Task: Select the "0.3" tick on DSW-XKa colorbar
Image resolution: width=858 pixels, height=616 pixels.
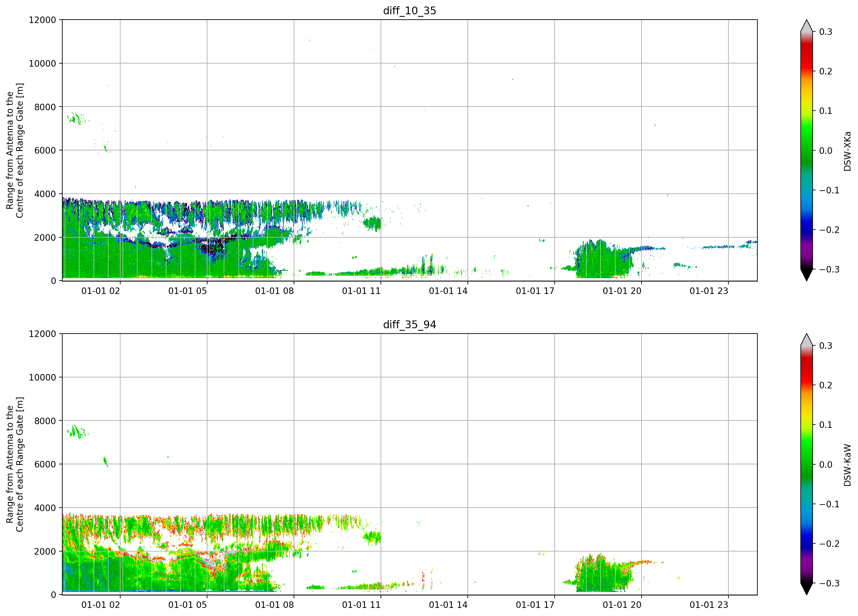Action: [x=826, y=32]
